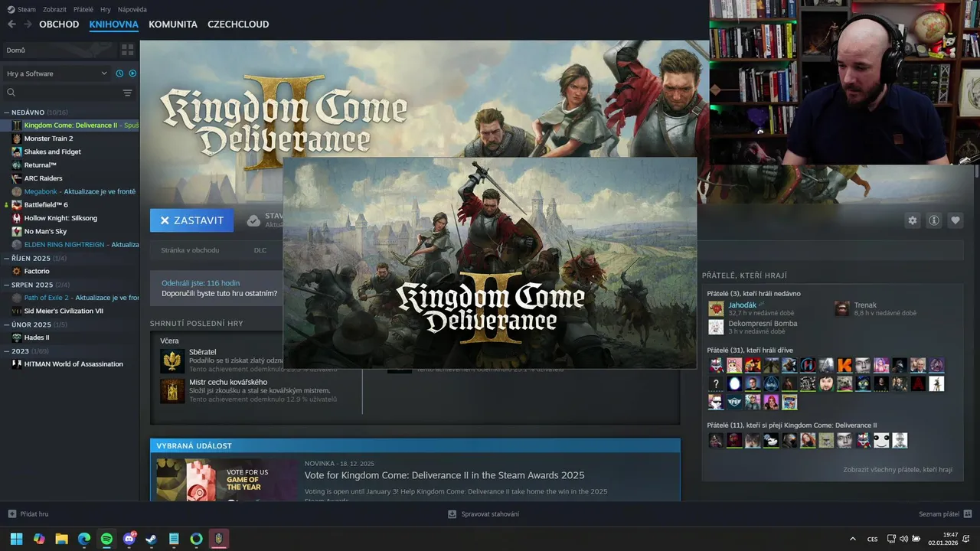Screen dimensions: 980x551
Task: Toggle sort by recent activity clock icon
Action: pyautogui.click(x=119, y=73)
